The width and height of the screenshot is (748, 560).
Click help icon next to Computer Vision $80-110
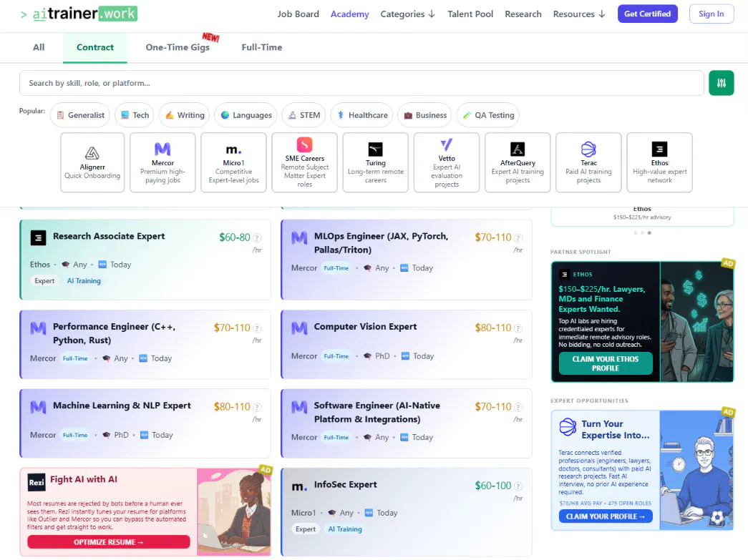(518, 328)
